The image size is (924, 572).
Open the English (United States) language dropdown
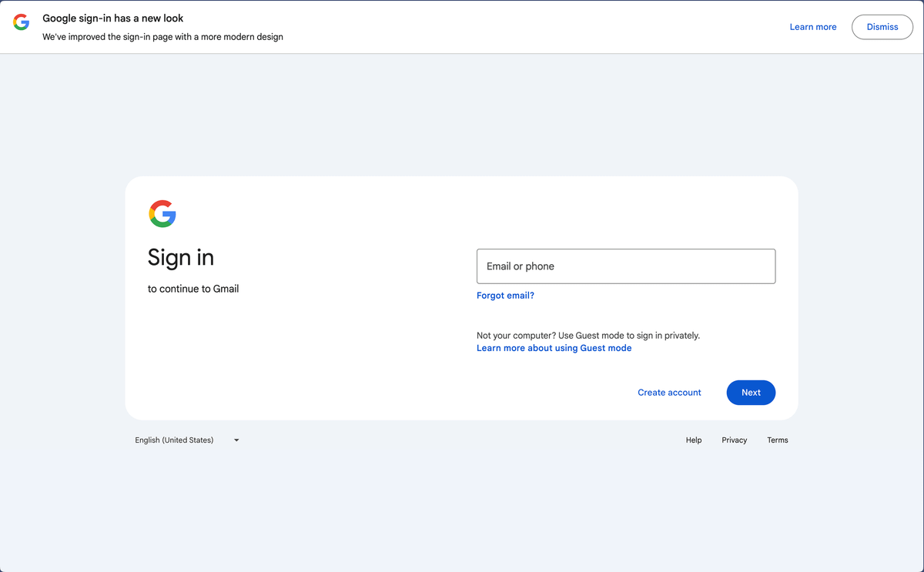point(187,440)
